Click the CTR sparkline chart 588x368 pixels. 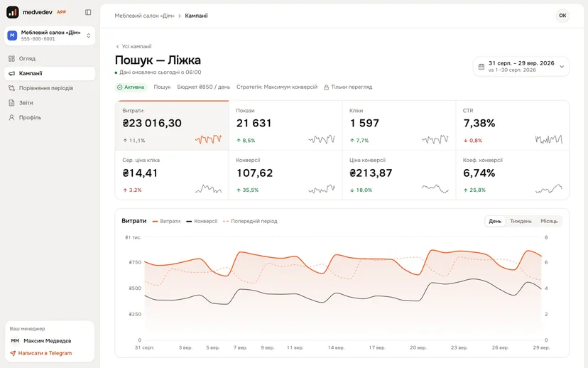coord(549,139)
